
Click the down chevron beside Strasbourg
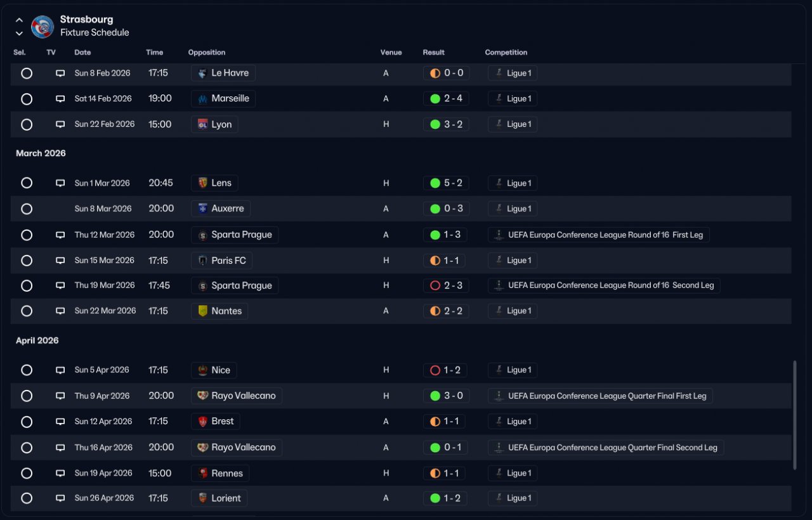pyautogui.click(x=19, y=33)
